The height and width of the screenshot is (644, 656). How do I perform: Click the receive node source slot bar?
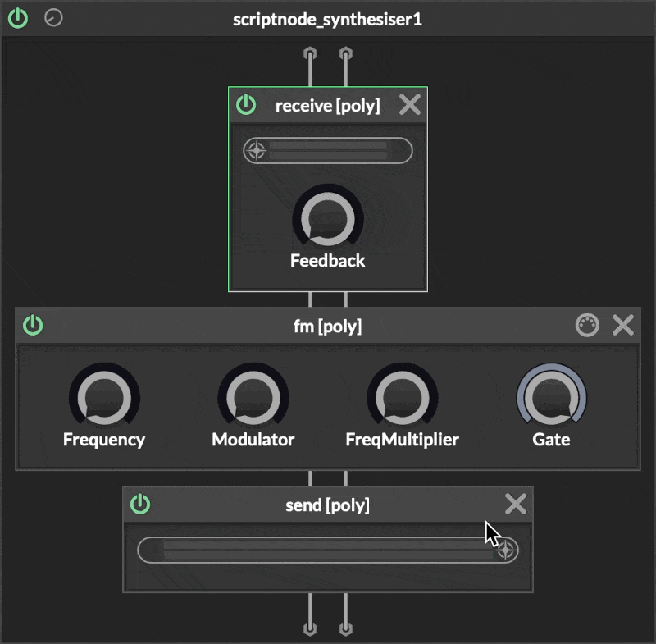pos(336,151)
